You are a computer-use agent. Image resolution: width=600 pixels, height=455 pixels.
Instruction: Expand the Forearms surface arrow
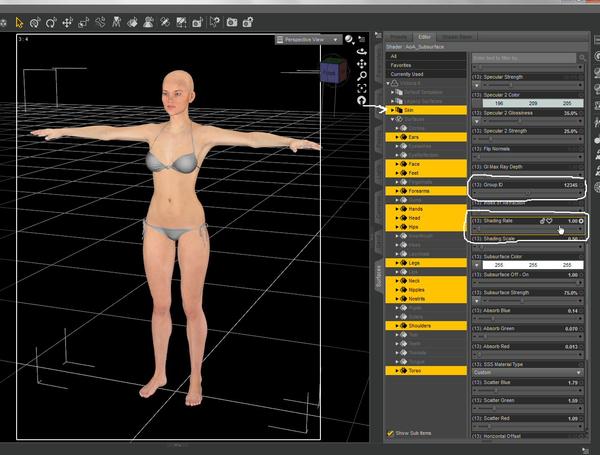(x=397, y=191)
